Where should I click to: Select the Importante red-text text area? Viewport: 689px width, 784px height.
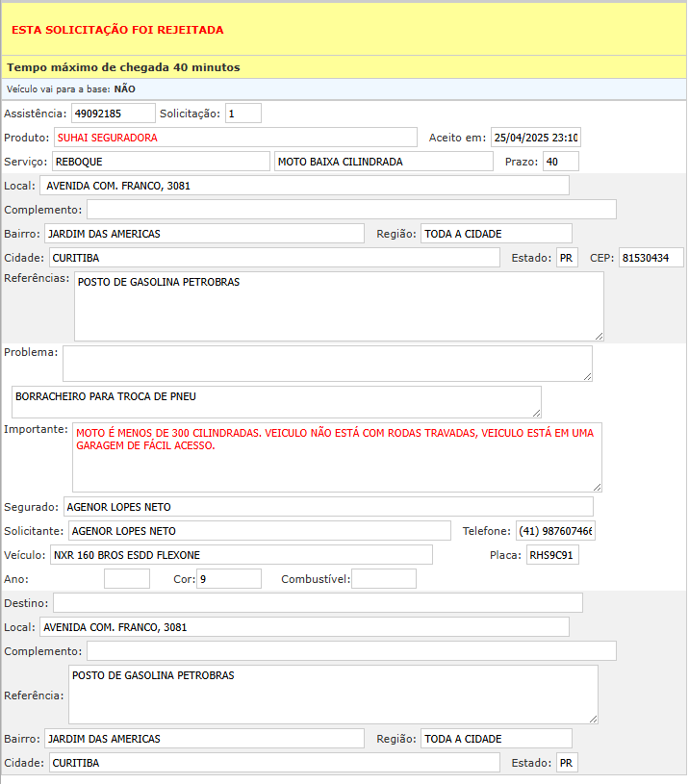[337, 457]
